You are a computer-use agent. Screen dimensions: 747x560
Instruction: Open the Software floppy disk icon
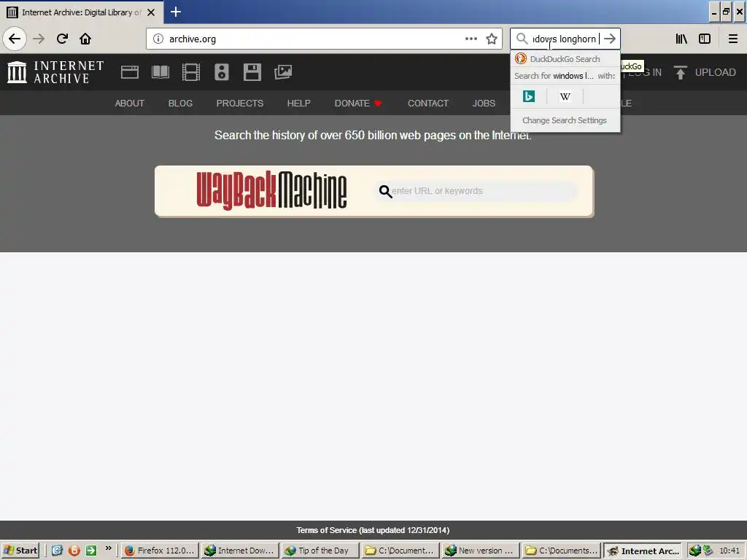(x=252, y=72)
